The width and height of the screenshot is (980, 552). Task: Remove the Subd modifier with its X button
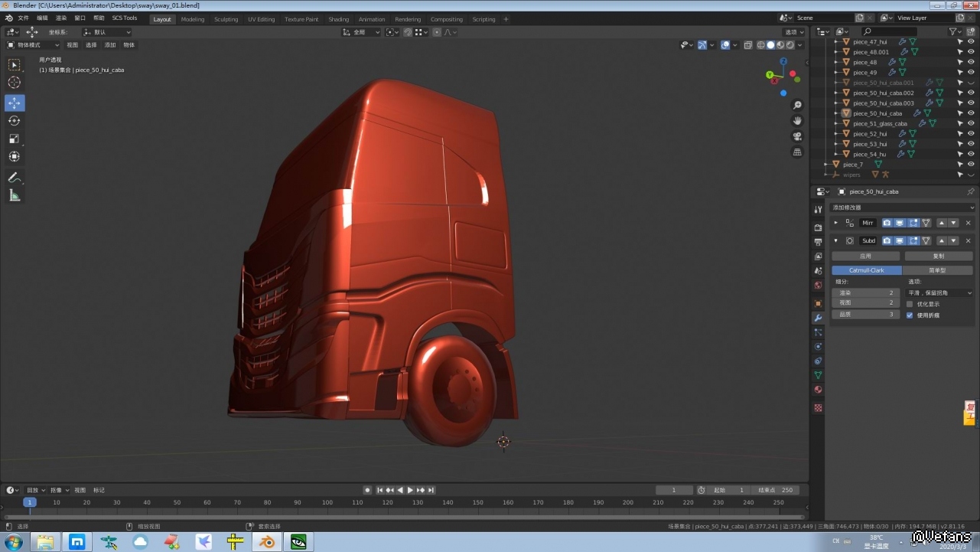(x=968, y=240)
